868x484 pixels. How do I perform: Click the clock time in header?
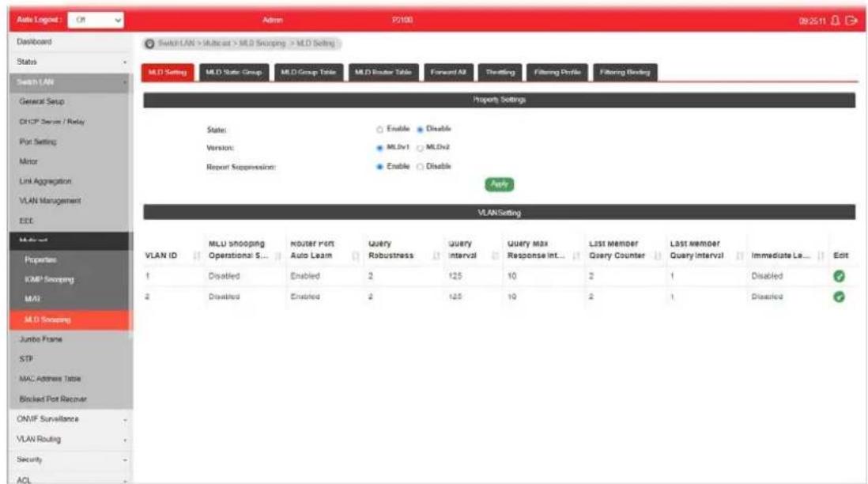pos(812,21)
